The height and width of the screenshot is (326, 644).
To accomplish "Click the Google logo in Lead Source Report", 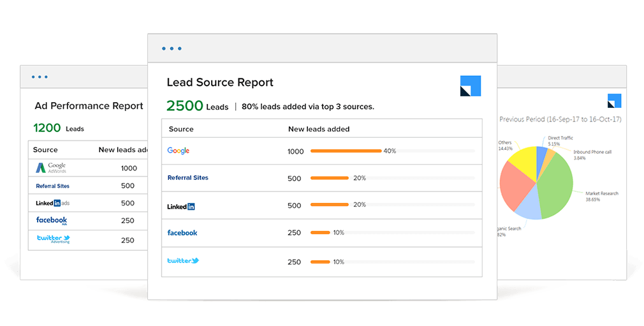I will pos(179,151).
